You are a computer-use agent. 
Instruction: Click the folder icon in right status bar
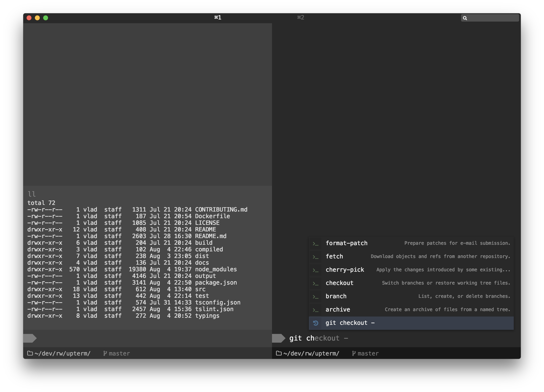[279, 353]
